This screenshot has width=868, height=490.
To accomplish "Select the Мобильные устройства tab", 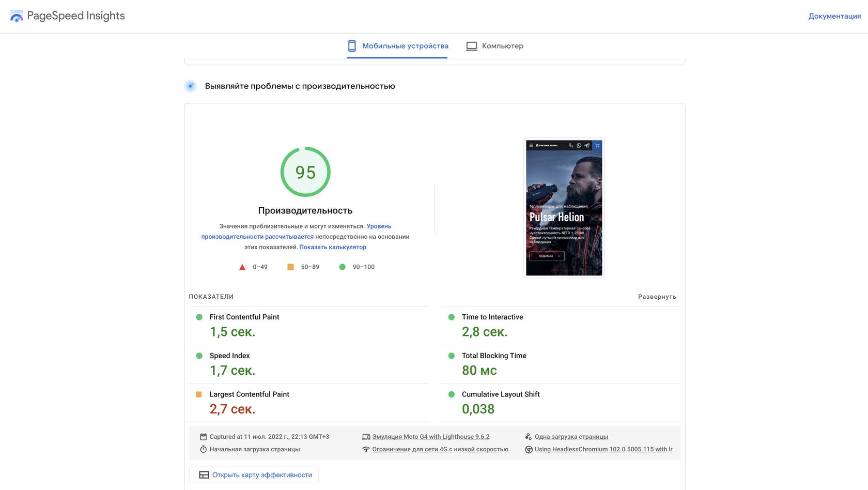I will [x=397, y=46].
